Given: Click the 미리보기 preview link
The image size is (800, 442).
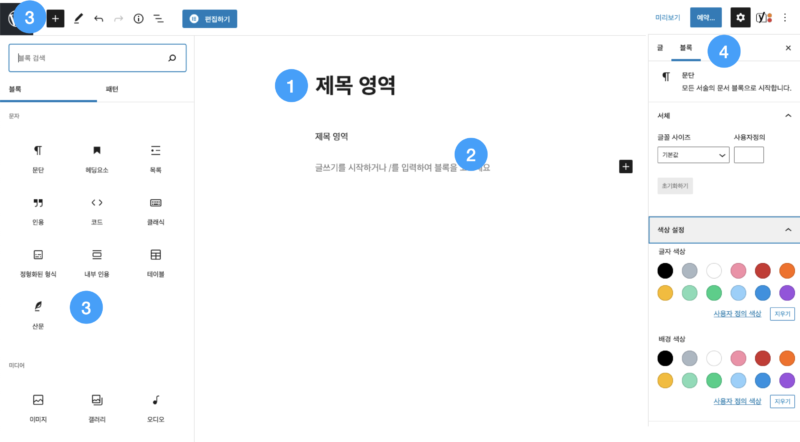Looking at the screenshot, I should 667,18.
